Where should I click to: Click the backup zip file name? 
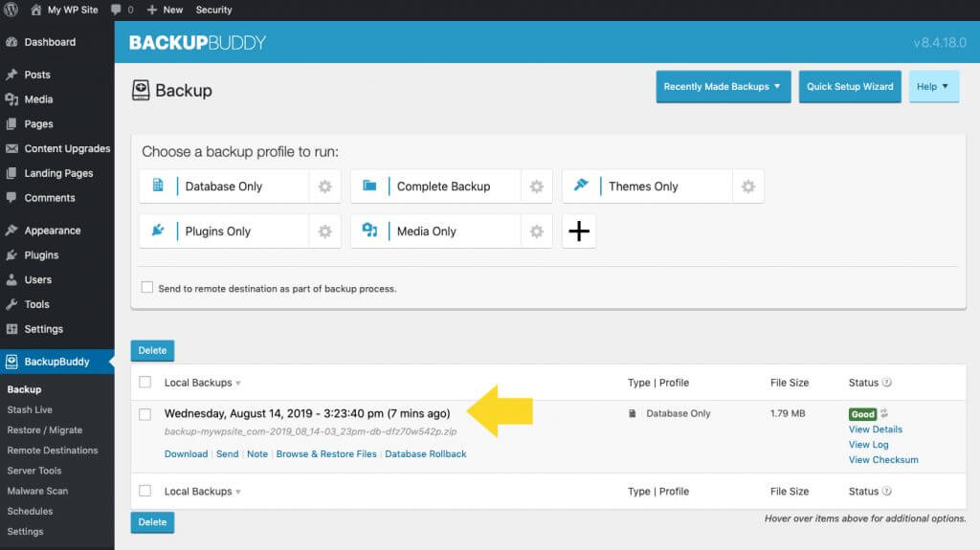311,431
